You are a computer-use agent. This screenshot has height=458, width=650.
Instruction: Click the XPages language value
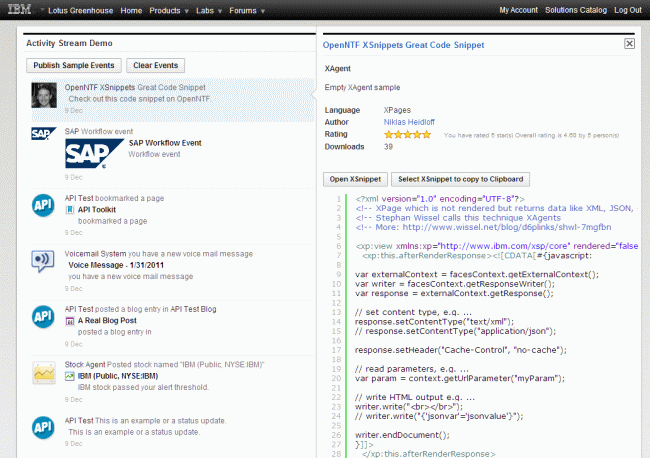pyautogui.click(x=397, y=110)
